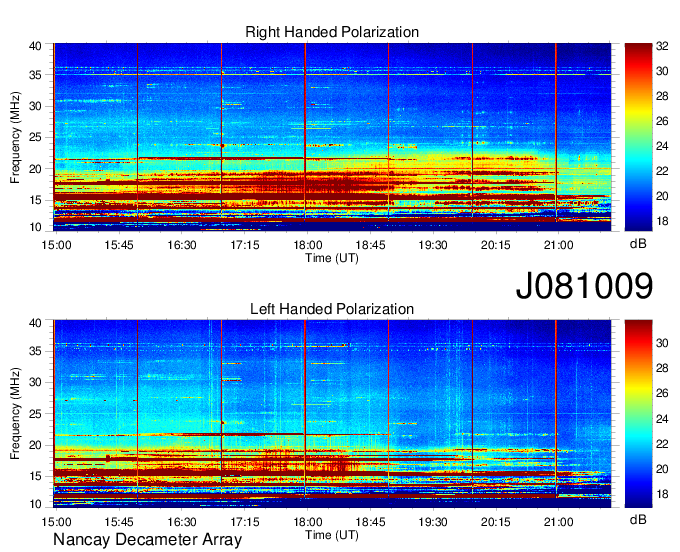
Task: Click 19:30 time tick of Right Handed plot
Action: [x=433, y=245]
